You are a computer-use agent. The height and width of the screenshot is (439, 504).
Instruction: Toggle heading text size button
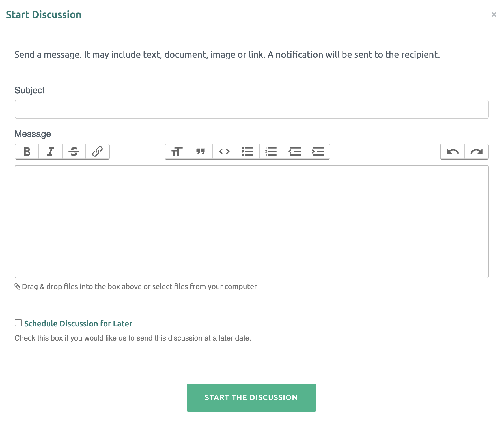(177, 152)
